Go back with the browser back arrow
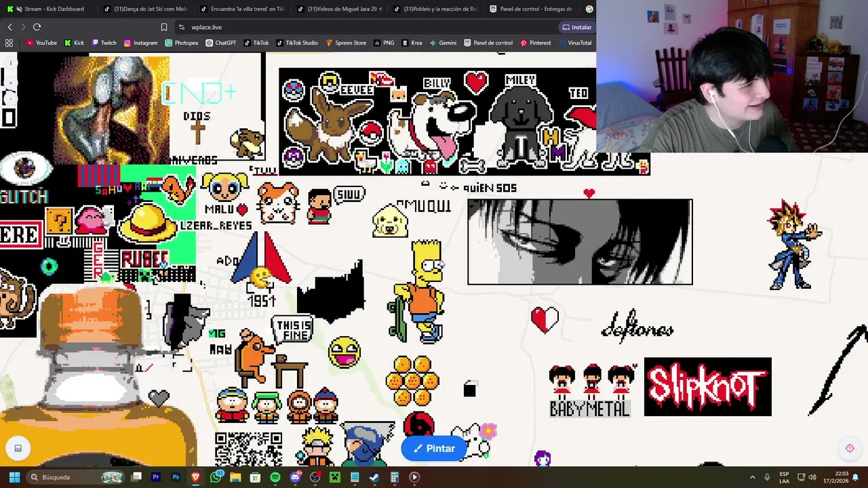 click(x=9, y=27)
